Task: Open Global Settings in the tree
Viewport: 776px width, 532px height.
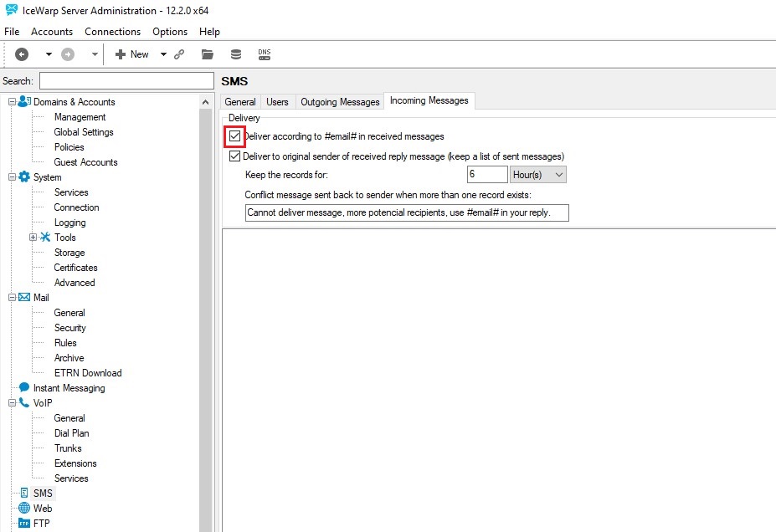Action: (x=84, y=132)
